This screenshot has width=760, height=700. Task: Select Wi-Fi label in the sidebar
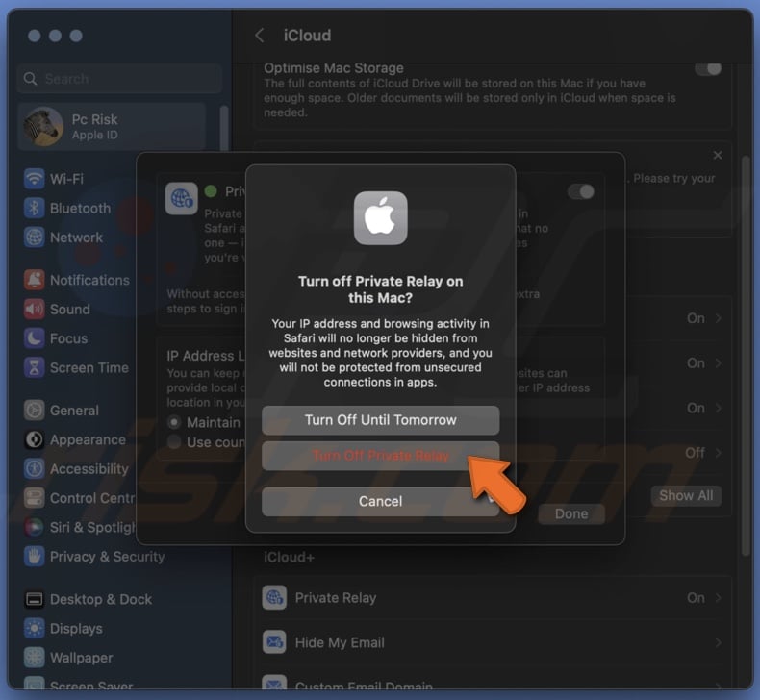click(x=67, y=179)
